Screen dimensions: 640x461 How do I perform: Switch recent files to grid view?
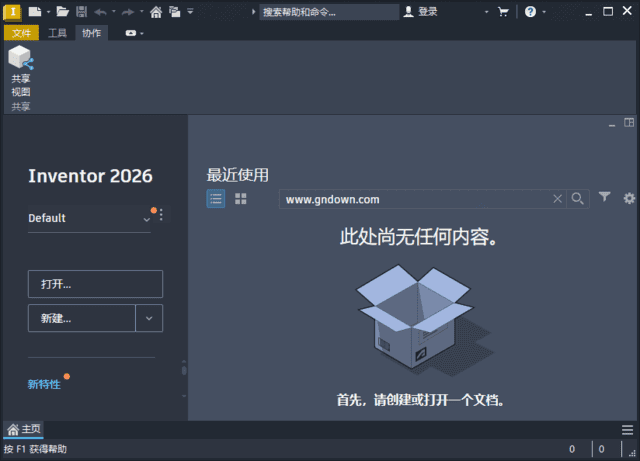pos(241,199)
